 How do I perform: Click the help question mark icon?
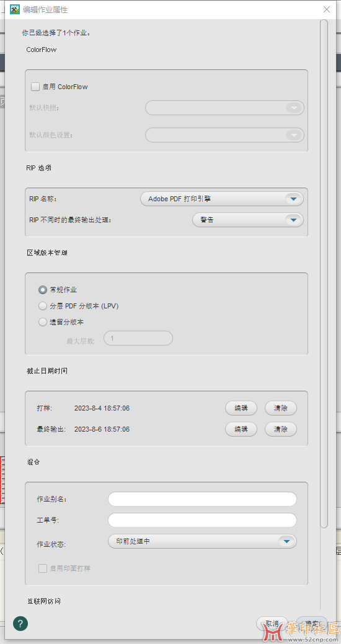pyautogui.click(x=20, y=623)
